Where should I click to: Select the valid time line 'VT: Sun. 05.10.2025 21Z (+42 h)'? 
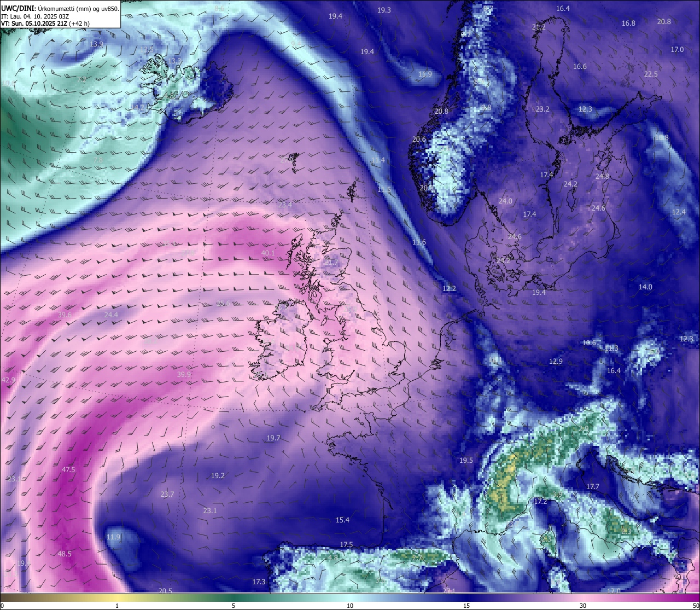(x=45, y=24)
